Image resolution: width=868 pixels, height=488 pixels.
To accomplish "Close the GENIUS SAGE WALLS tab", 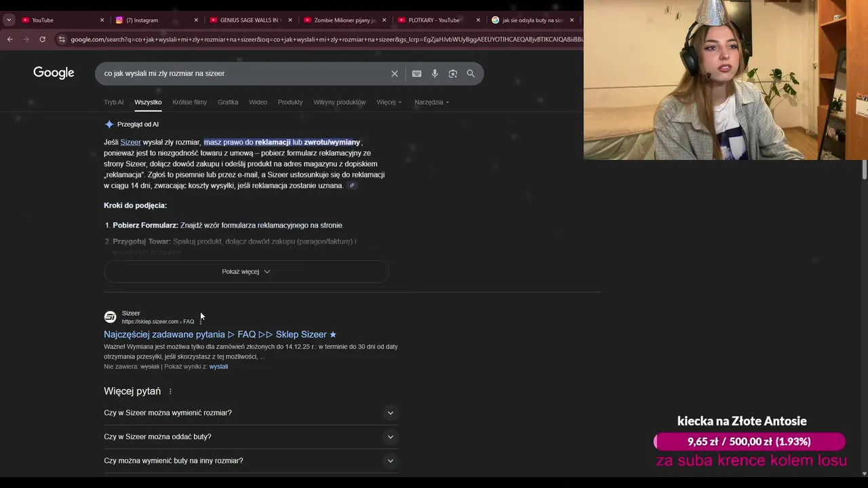I will click(x=290, y=20).
